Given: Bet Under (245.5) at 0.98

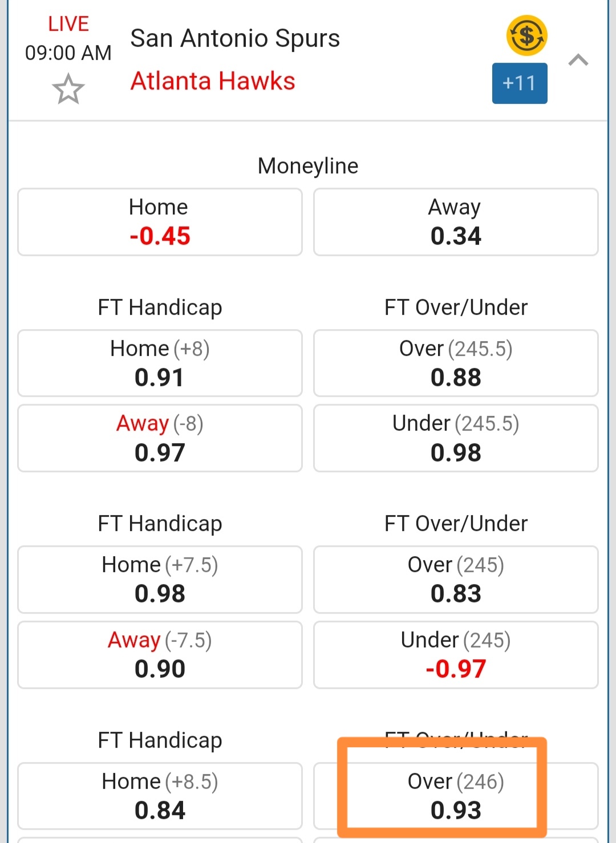Looking at the screenshot, I should coord(455,438).
